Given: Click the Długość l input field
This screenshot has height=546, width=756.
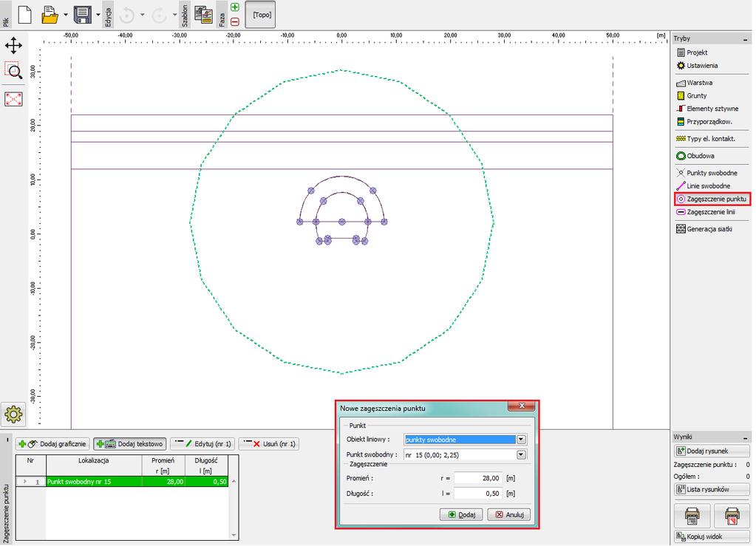Looking at the screenshot, I should click(x=478, y=494).
